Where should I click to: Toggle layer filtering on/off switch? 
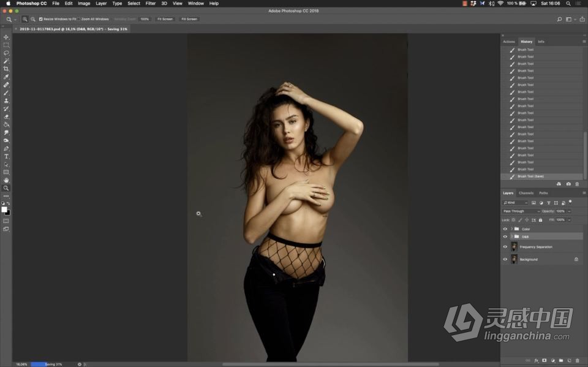[x=570, y=202]
